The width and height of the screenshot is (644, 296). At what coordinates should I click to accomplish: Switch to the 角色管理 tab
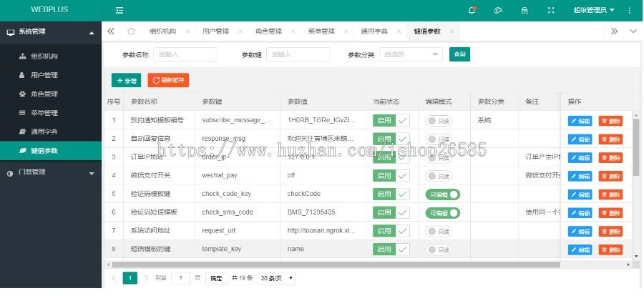[x=268, y=31]
